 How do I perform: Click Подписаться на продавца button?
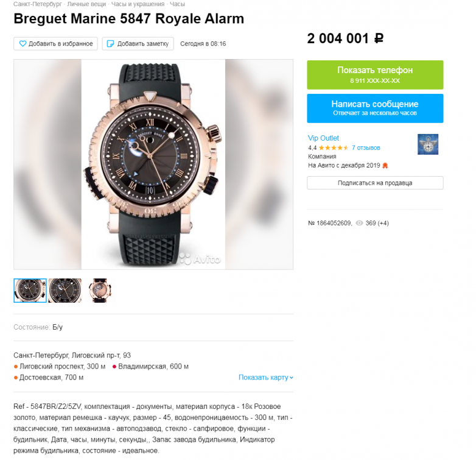click(375, 183)
